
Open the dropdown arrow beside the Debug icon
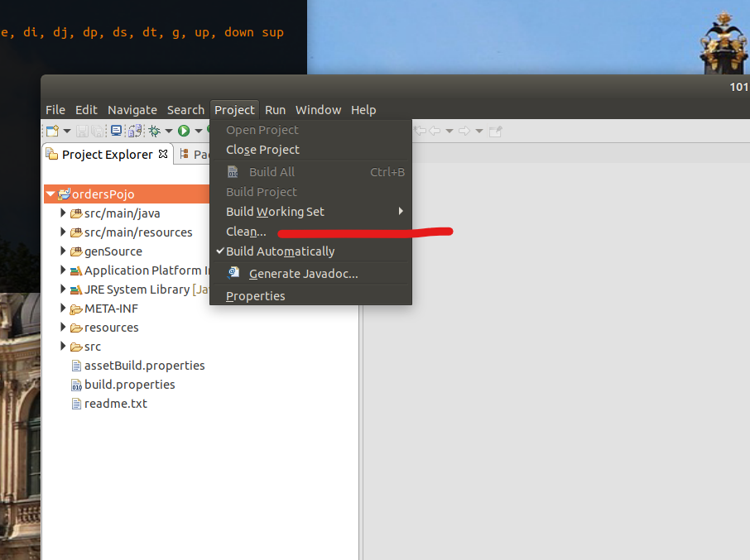pos(169,131)
